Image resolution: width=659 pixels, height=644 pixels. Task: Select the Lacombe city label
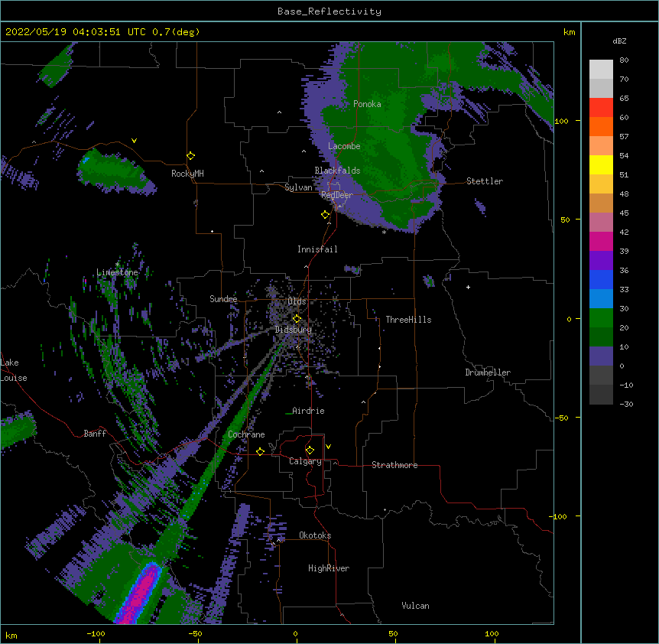coord(344,146)
